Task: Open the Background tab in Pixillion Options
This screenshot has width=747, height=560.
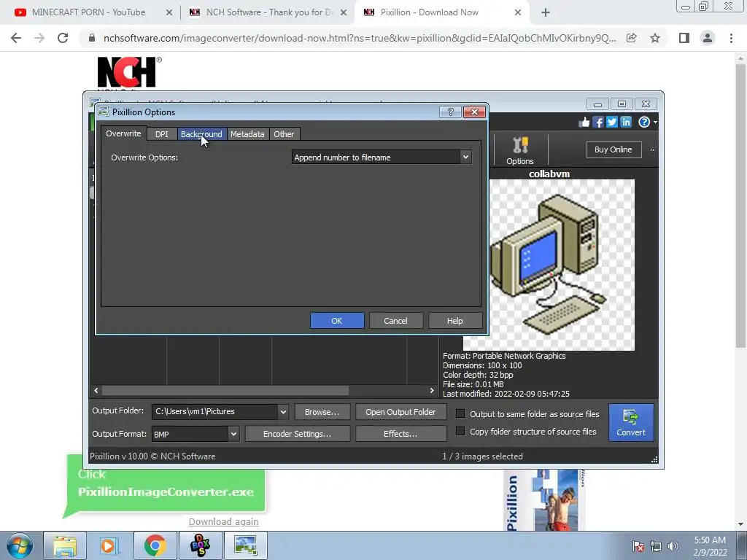Action: (201, 134)
